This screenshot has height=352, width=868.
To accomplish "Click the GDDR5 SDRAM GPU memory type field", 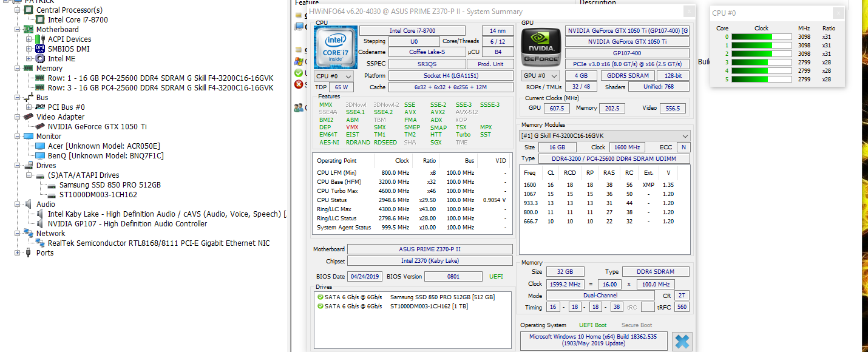I will pos(626,76).
